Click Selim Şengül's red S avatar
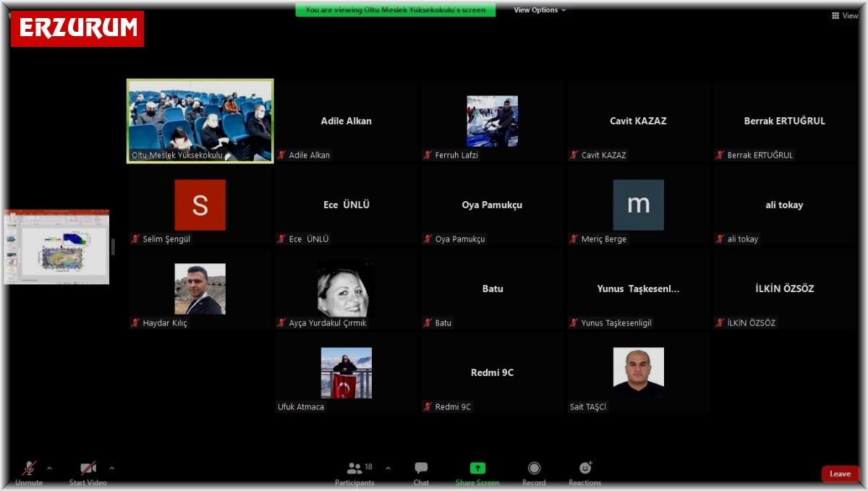This screenshot has height=491, width=868. click(x=200, y=205)
